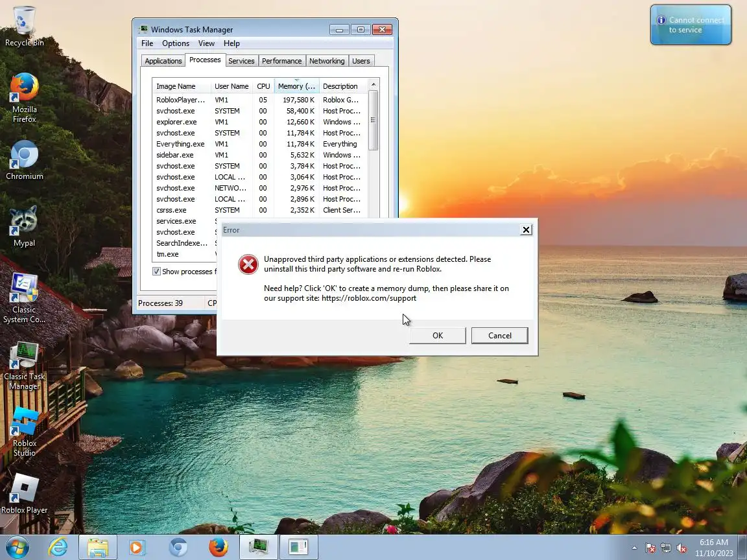Image resolution: width=747 pixels, height=560 pixels.
Task: Click the process list scrollbar up arrow
Action: pos(373,85)
